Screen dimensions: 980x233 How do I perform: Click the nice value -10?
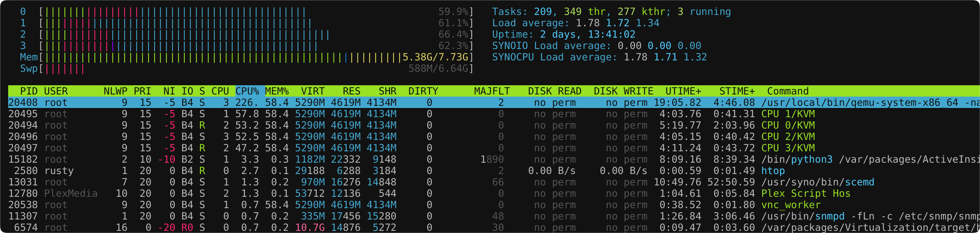point(166,159)
